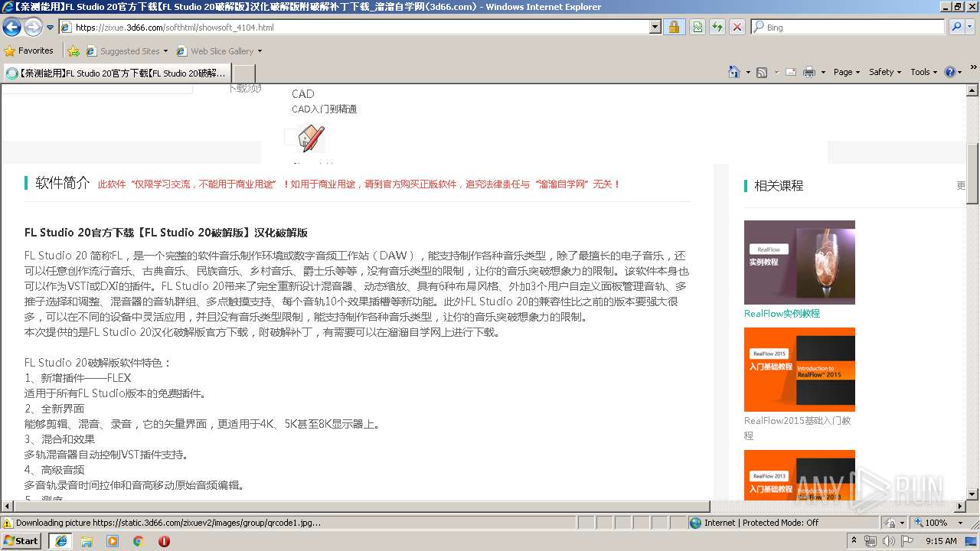Launch Chrome from the taskbar

138,541
